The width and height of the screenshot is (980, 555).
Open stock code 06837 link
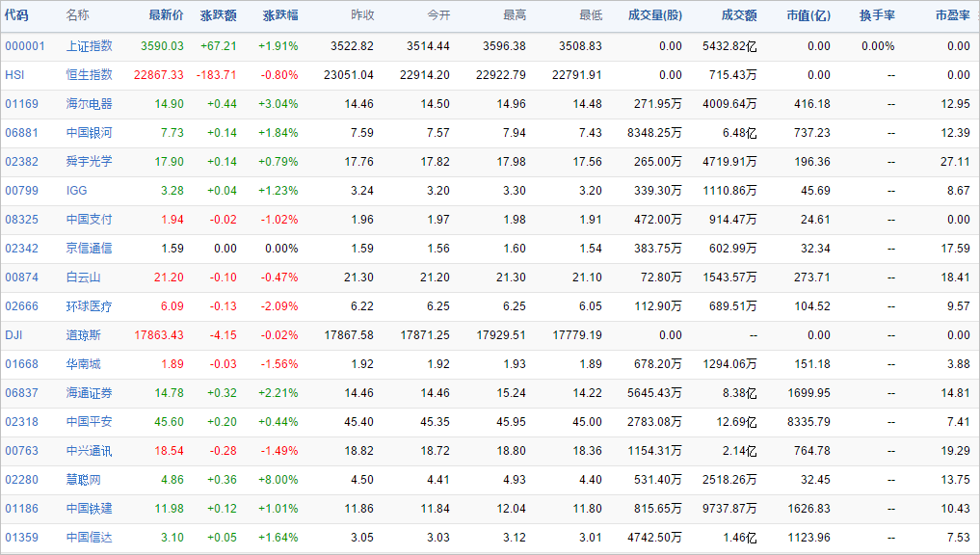(x=22, y=392)
